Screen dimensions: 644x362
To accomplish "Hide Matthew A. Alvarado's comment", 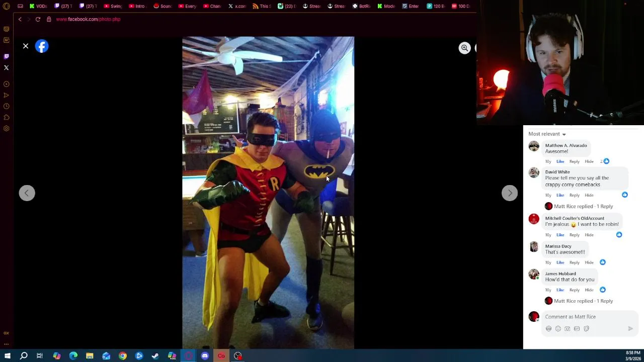I will (589, 161).
